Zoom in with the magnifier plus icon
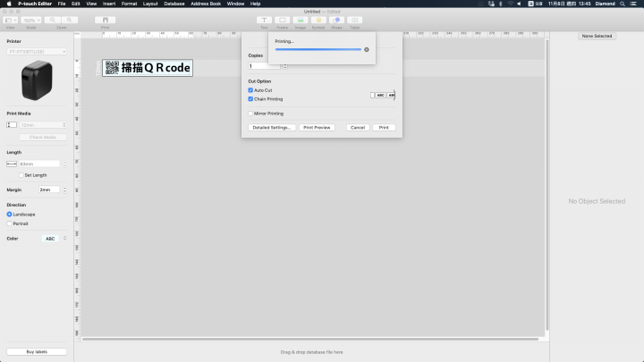The height and width of the screenshot is (362, 644). click(70, 20)
